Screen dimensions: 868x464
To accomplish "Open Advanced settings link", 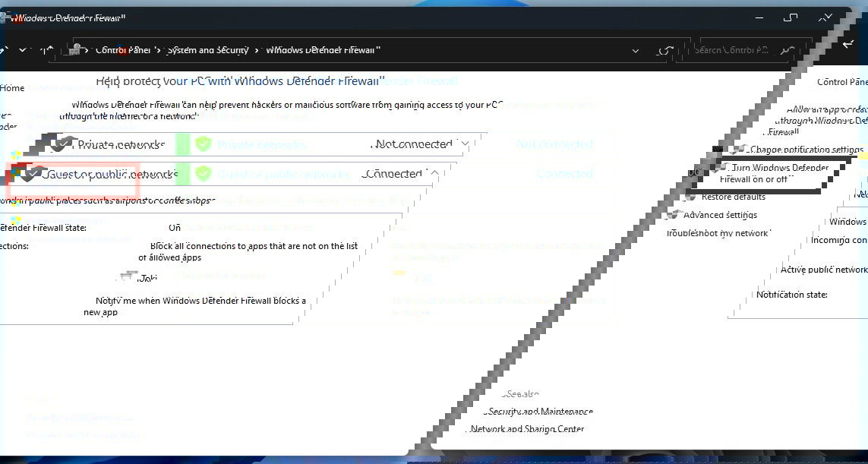I will click(720, 215).
